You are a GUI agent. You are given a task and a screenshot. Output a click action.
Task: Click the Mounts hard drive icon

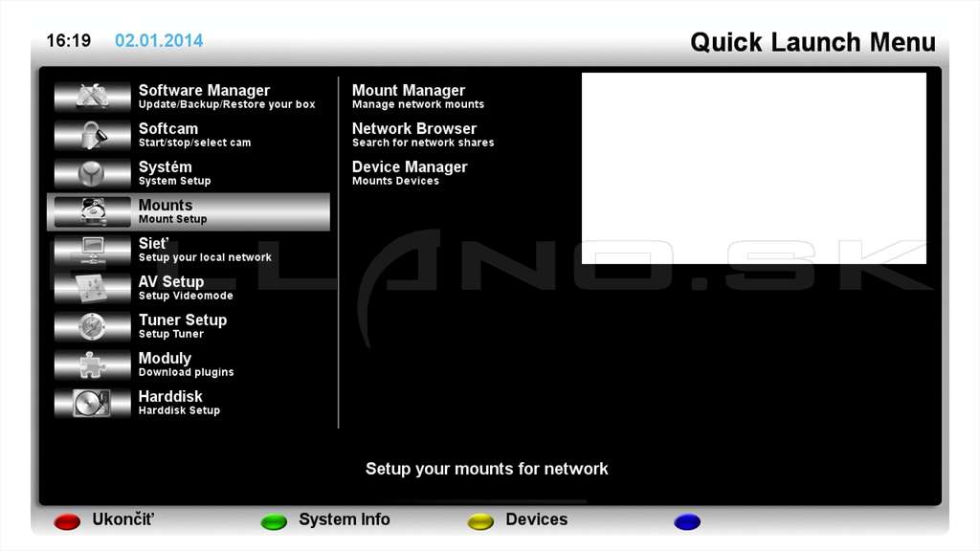93,211
